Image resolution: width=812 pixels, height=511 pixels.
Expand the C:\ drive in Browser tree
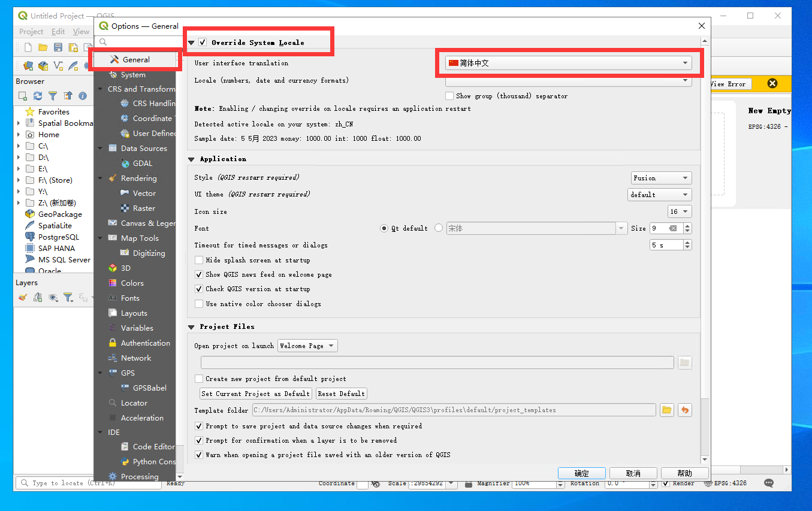(19, 146)
